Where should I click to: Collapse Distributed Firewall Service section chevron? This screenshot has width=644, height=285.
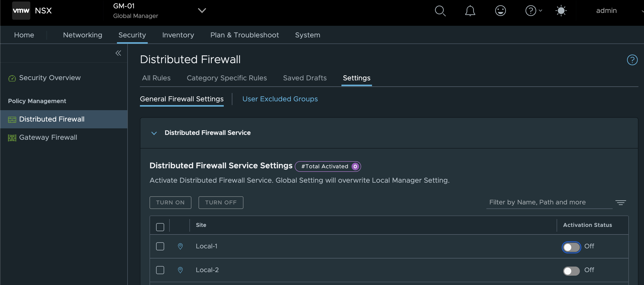pos(154,133)
